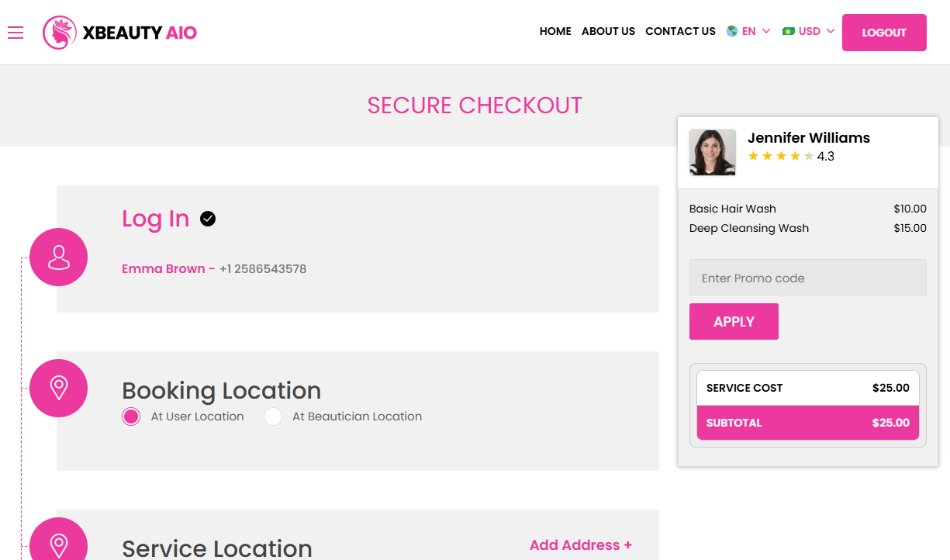
Task: Click the pink person icon beside Log In
Action: click(x=58, y=257)
